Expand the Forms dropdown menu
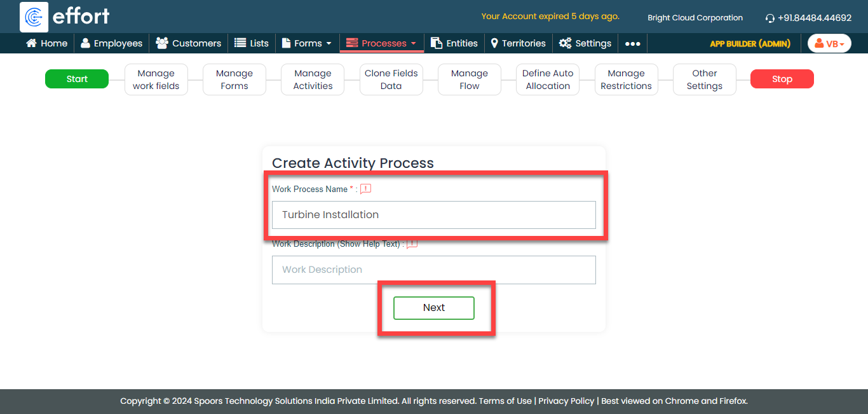Screen dimensions: 868x414 [x=306, y=43]
